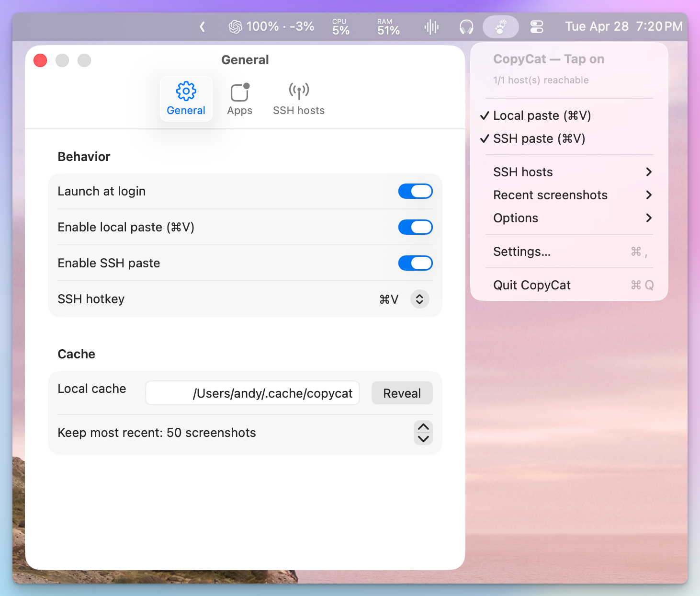Open the General settings tab
Screen dimensions: 700x596
tap(186, 99)
